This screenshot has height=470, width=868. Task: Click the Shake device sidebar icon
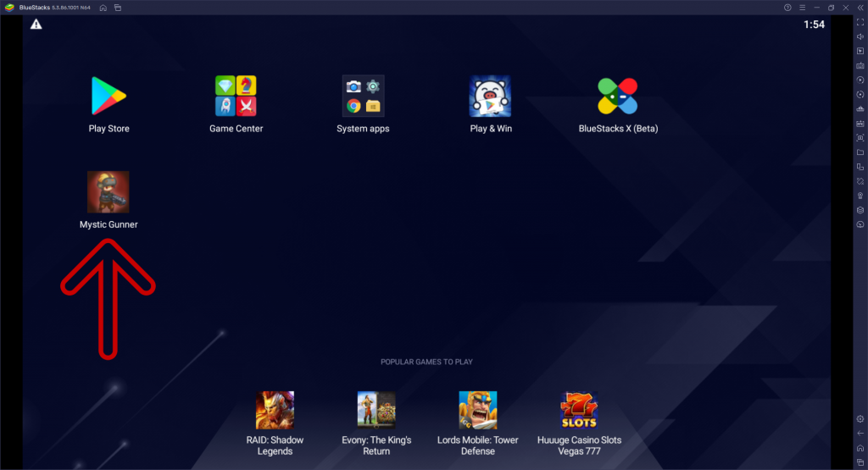(860, 181)
